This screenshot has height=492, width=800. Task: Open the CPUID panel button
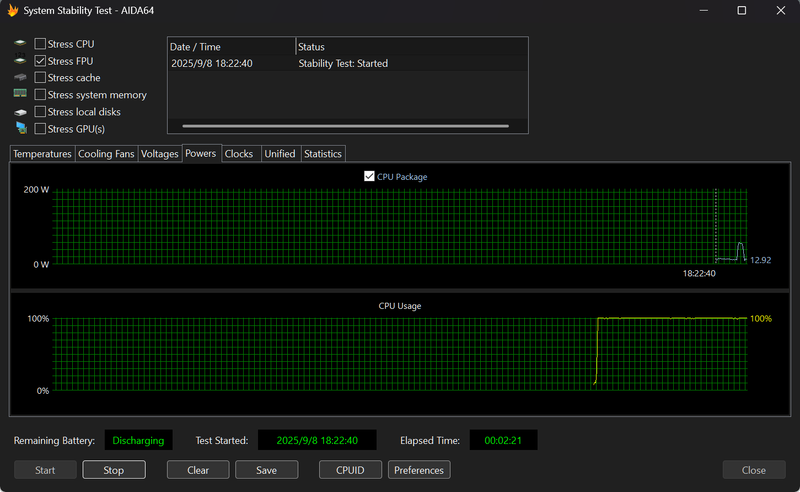350,470
